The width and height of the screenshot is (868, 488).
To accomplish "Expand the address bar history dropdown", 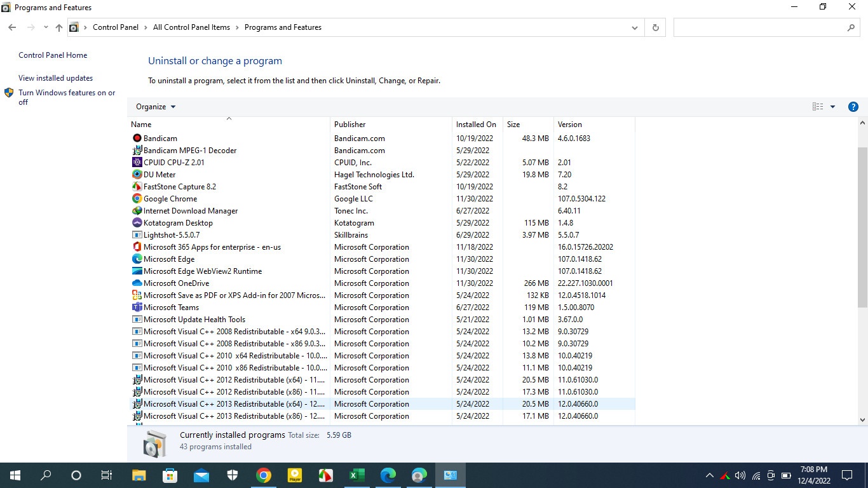I will pos(634,27).
